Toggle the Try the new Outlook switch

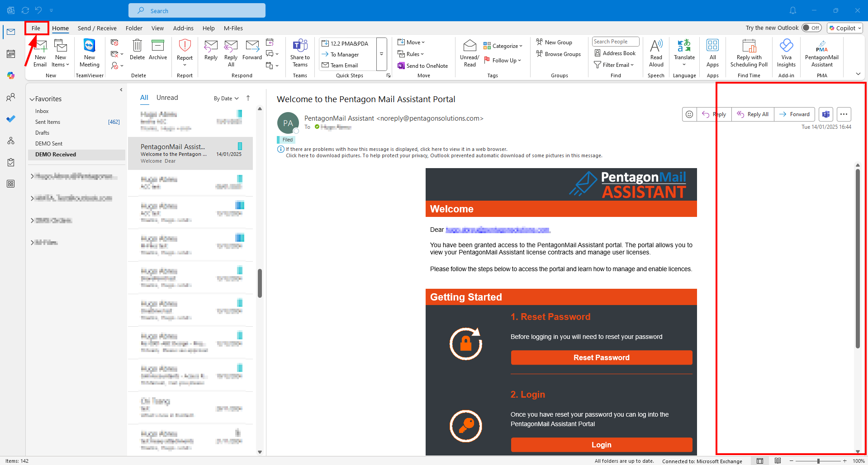pos(811,28)
